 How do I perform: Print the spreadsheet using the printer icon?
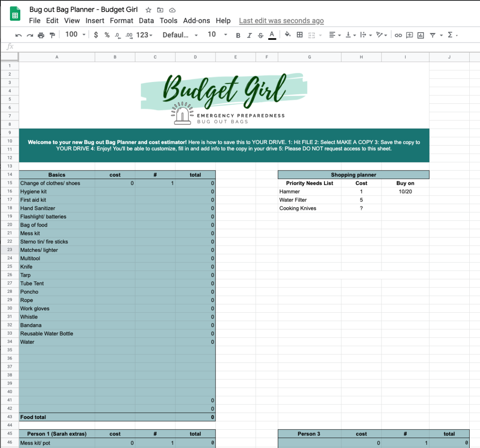[41, 35]
